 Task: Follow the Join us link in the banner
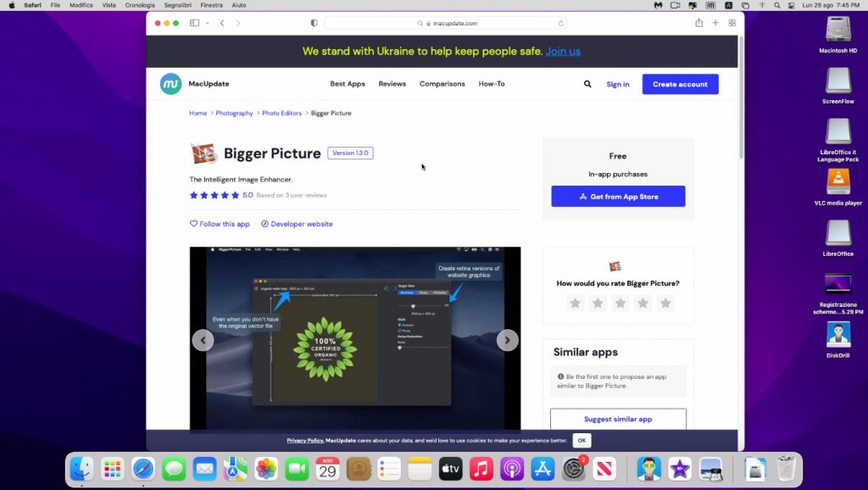tap(563, 51)
